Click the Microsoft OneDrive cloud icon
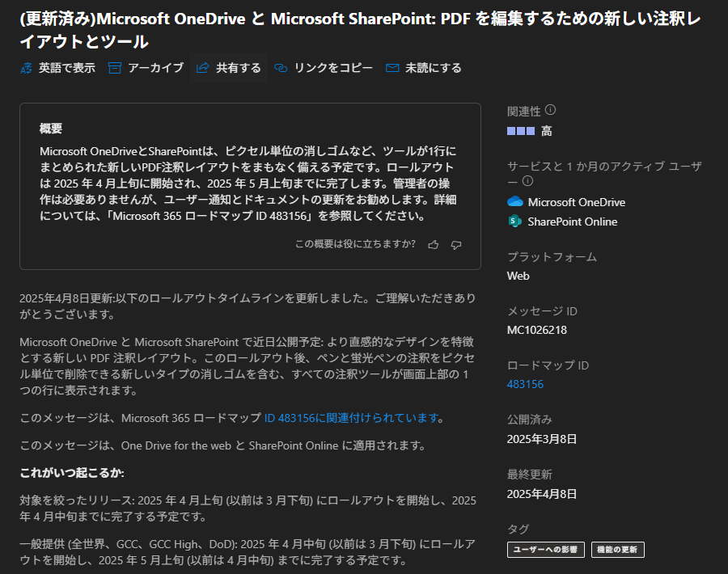728x574 pixels. (515, 201)
